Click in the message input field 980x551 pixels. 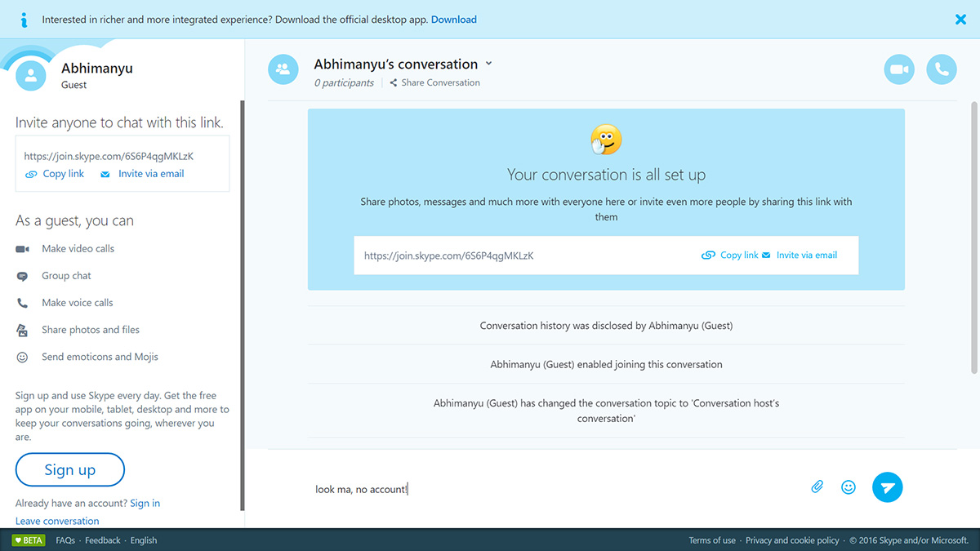point(547,489)
